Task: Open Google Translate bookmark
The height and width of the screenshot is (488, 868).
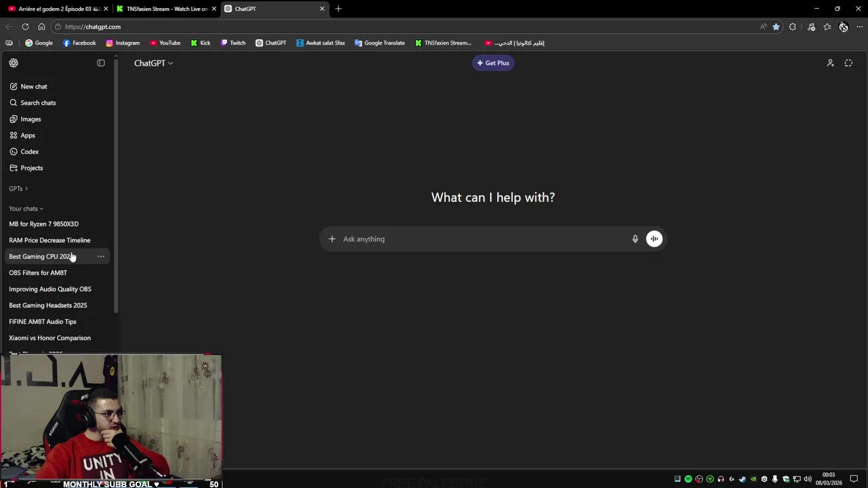Action: pyautogui.click(x=380, y=43)
